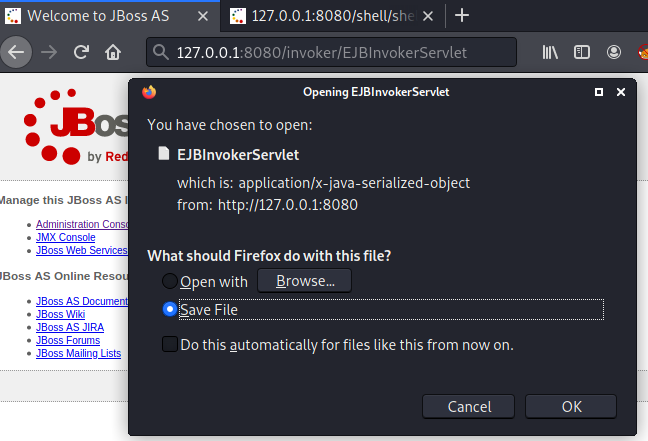
Task: Select the Open with radio option
Action: click(x=169, y=281)
